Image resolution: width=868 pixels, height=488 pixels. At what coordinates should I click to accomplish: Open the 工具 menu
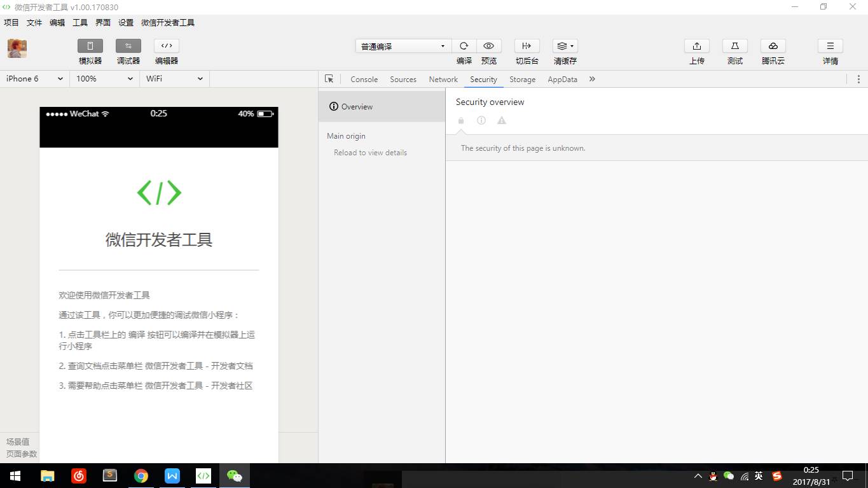click(x=80, y=22)
